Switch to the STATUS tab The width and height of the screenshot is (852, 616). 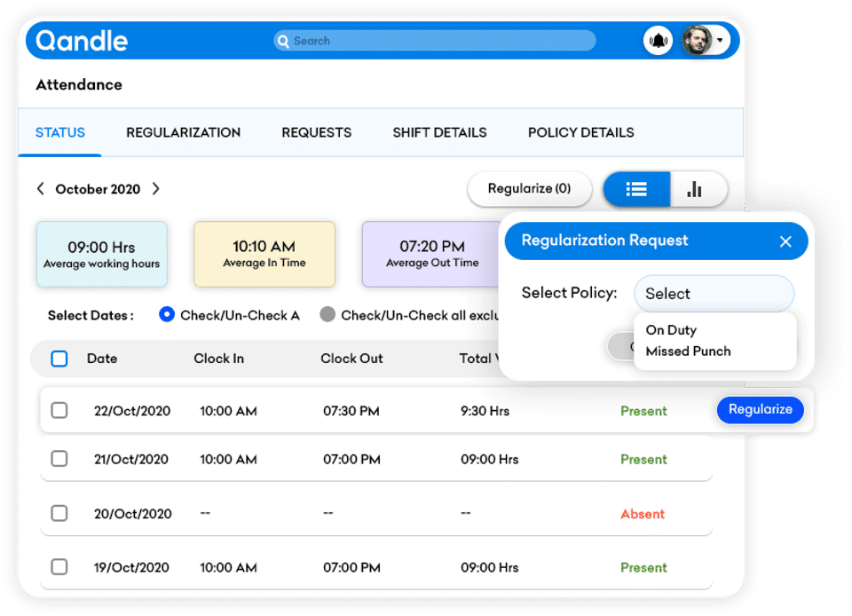click(x=60, y=132)
